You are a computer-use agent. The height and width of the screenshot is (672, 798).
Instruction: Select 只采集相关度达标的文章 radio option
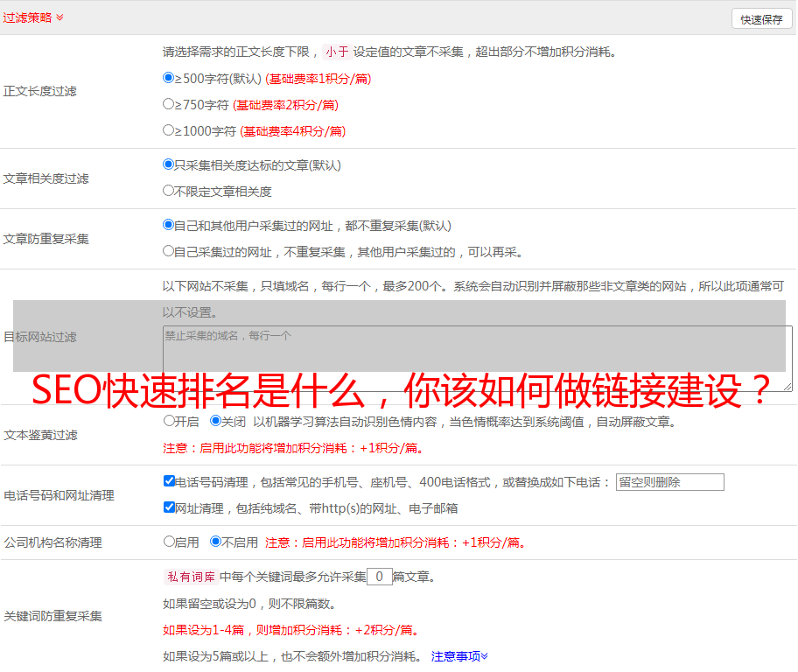[169, 164]
